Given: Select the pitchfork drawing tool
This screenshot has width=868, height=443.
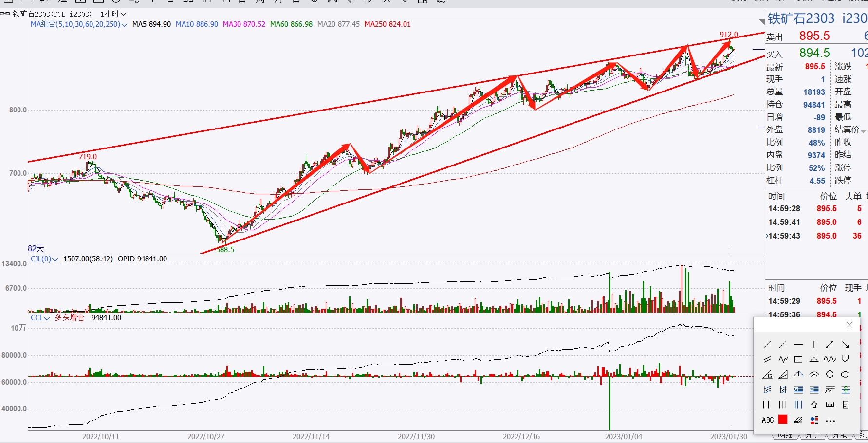Looking at the screenshot, I should (798, 374).
